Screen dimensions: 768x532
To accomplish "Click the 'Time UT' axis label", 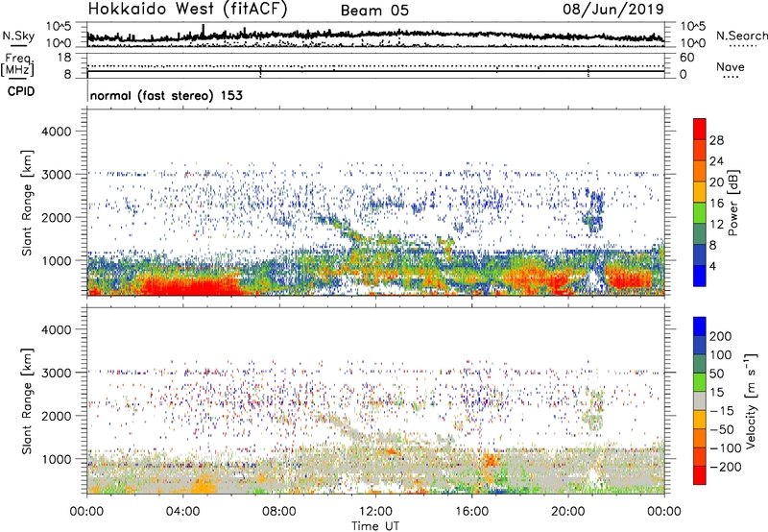I will pyautogui.click(x=375, y=526).
